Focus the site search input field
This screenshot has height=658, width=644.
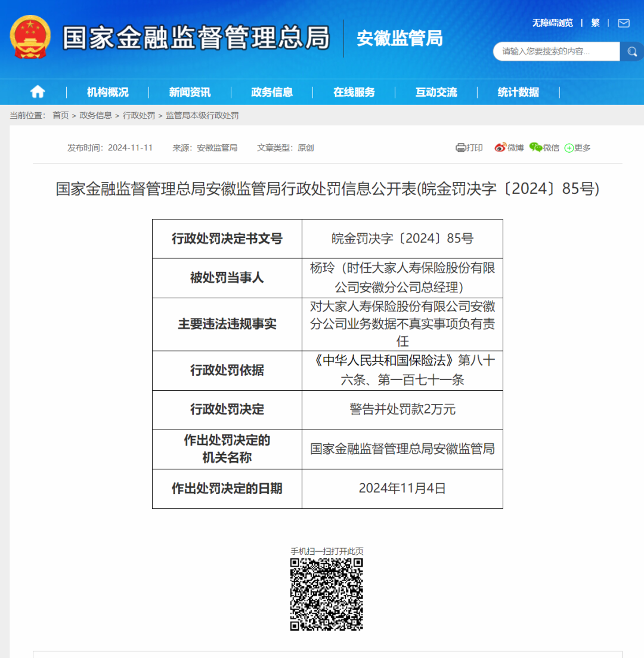(556, 51)
